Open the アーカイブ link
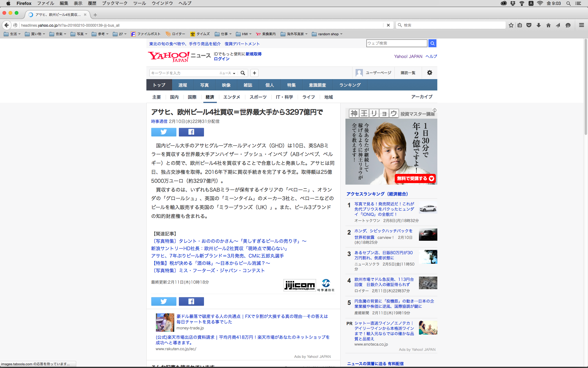Viewport: 588px width, 368px height. [422, 97]
